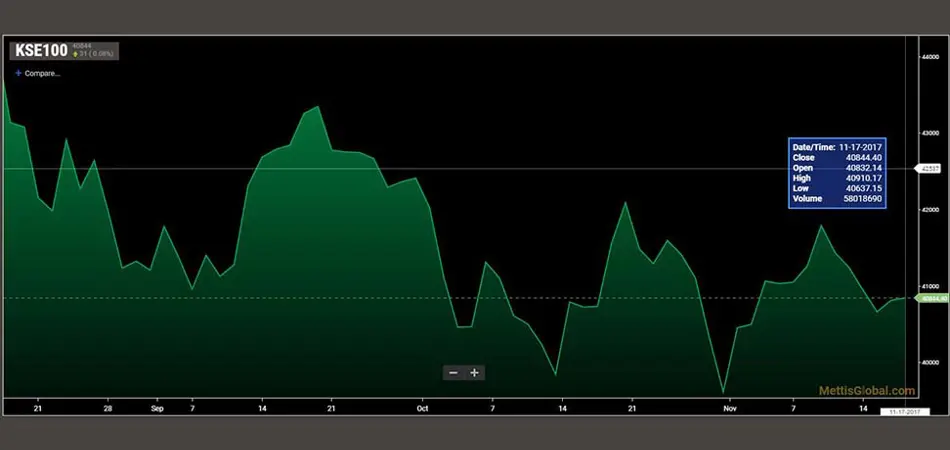Click the 44000 level on price axis
This screenshot has height=450, width=950.
pos(931,57)
